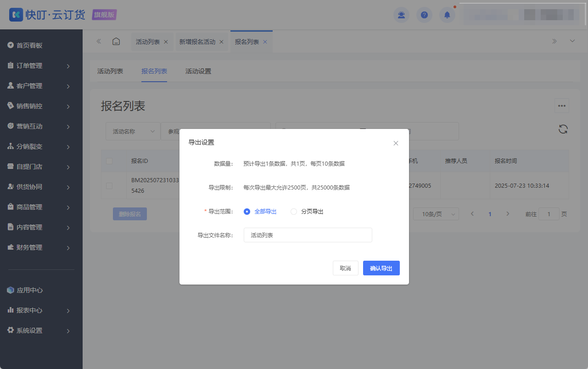The image size is (588, 369).
Task: Click the refresh icon on 报名列表
Action: [x=563, y=129]
